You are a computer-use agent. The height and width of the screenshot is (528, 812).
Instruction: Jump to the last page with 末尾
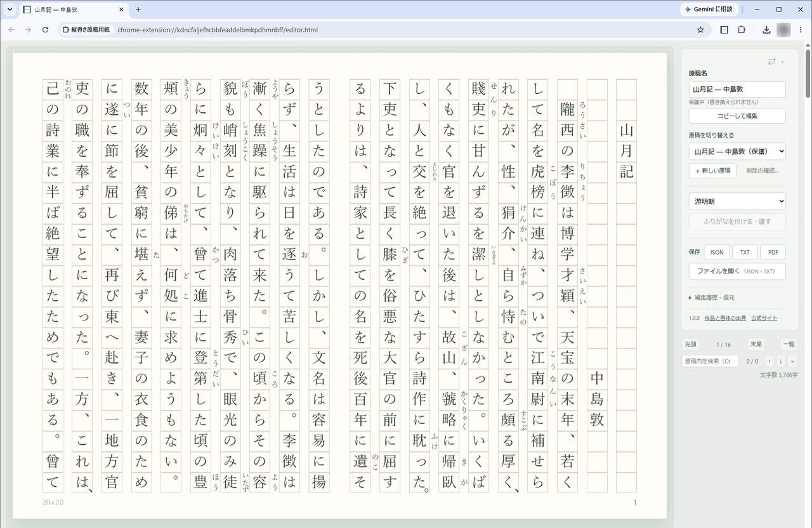(756, 345)
